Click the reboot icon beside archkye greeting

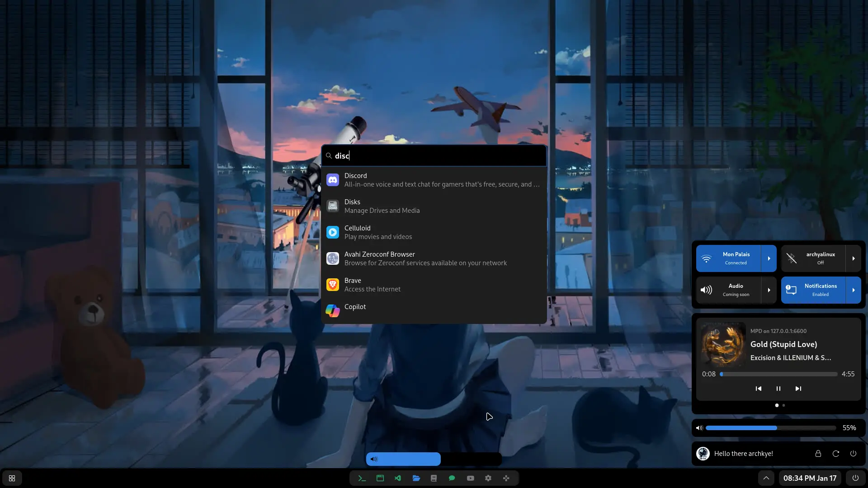(835, 454)
